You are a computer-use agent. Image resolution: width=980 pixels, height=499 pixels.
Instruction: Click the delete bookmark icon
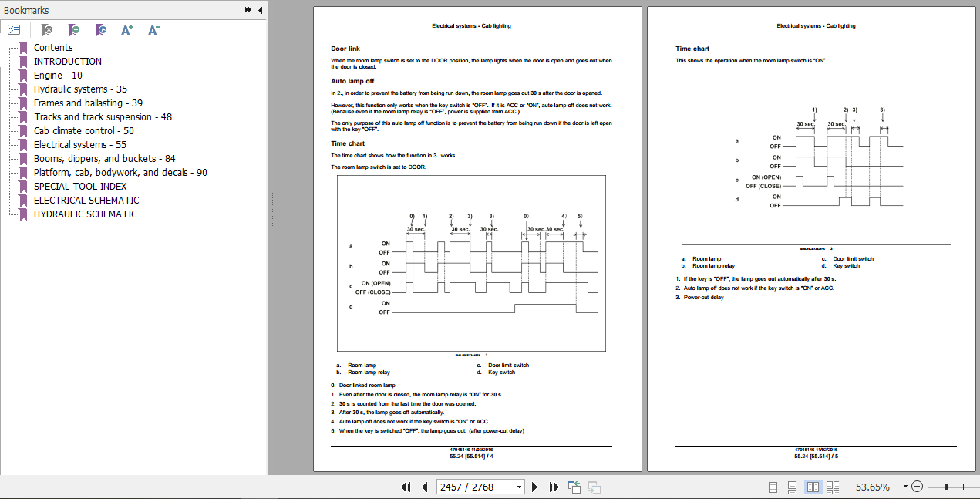[47, 30]
